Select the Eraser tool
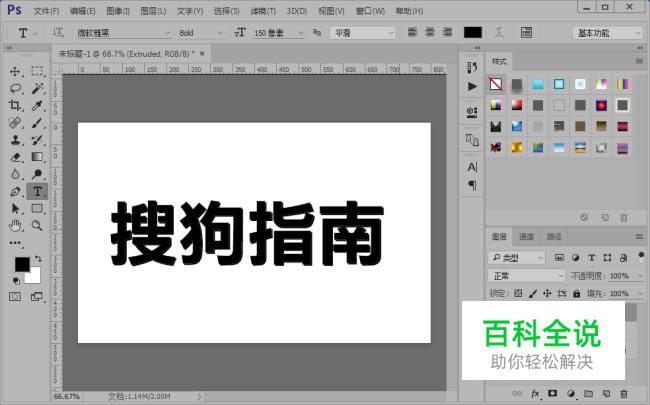The height and width of the screenshot is (405, 650). click(15, 157)
